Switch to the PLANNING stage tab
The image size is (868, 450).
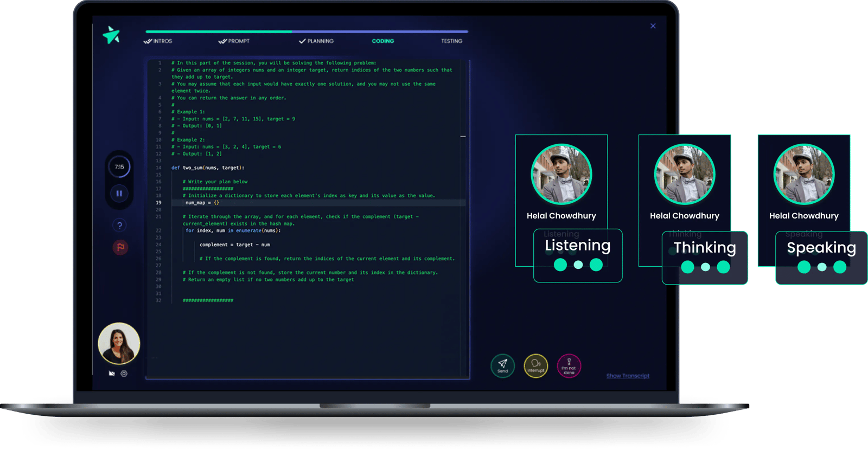[x=317, y=41]
